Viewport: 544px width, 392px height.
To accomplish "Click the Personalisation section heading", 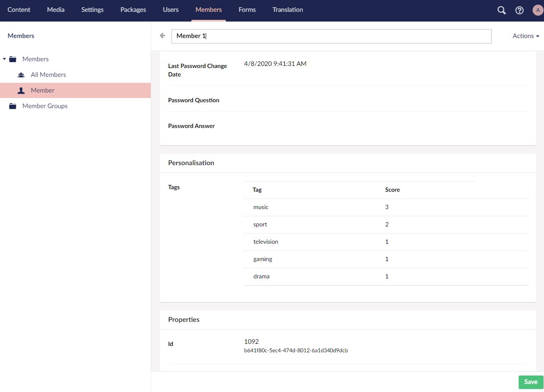I will [191, 163].
